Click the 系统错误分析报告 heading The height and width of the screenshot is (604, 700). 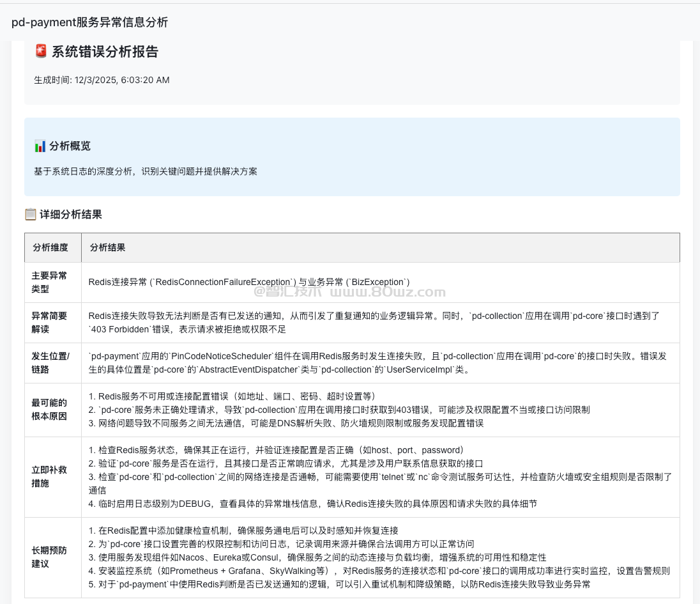point(105,52)
